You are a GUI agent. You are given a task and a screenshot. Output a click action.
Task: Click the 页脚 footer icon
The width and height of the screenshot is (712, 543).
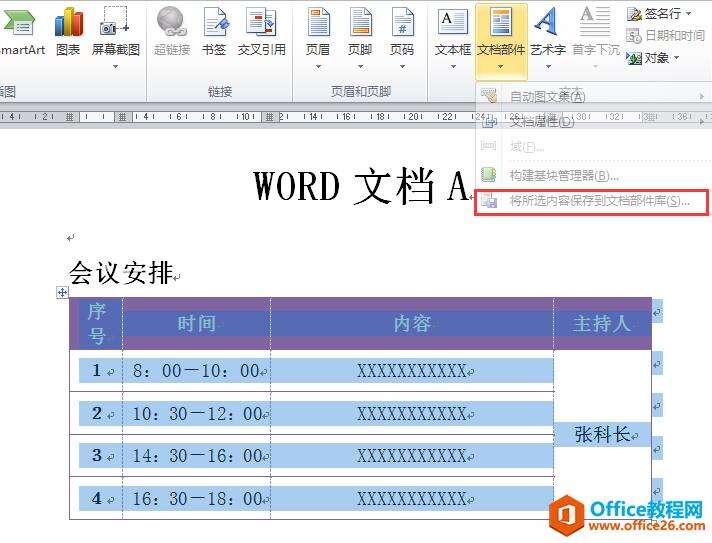361,22
